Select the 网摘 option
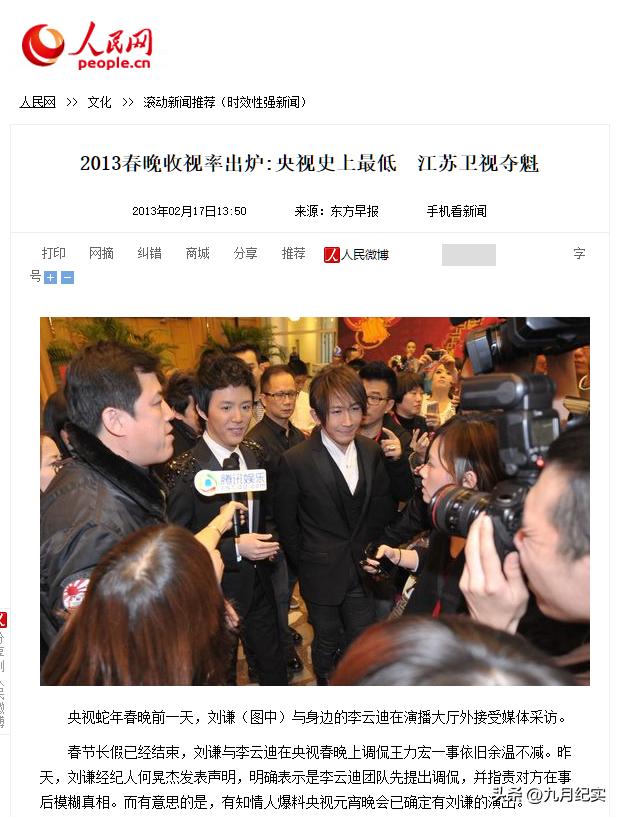Image resolution: width=620 pixels, height=817 pixels. [102, 253]
